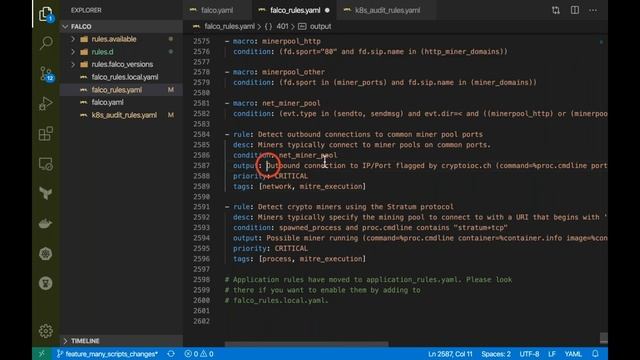Open k8s_audit_rules.yaml from explorer tree

(124, 115)
